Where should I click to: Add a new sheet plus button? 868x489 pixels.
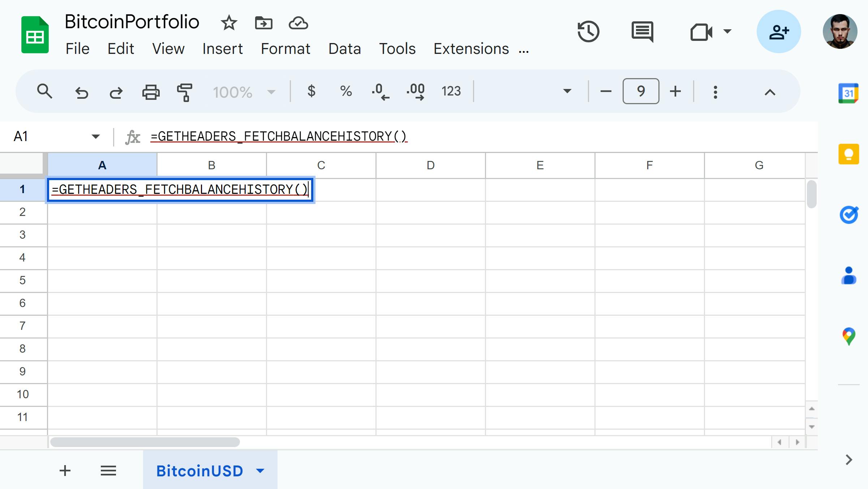pyautogui.click(x=65, y=471)
